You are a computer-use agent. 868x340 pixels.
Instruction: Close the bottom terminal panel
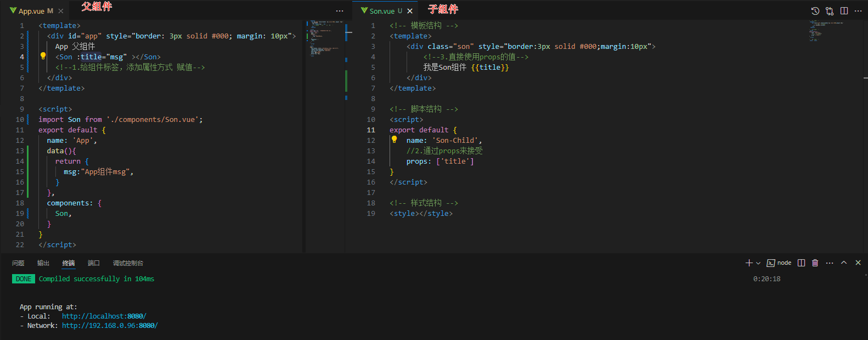click(x=858, y=263)
